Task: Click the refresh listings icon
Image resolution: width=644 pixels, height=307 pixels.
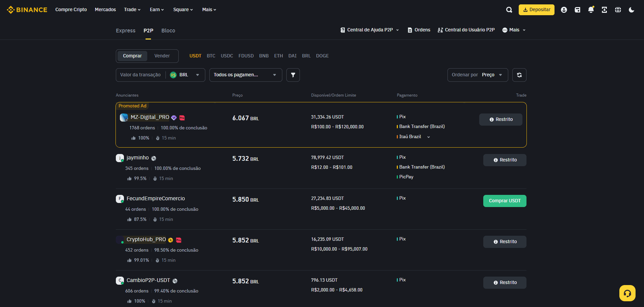Action: click(x=519, y=75)
